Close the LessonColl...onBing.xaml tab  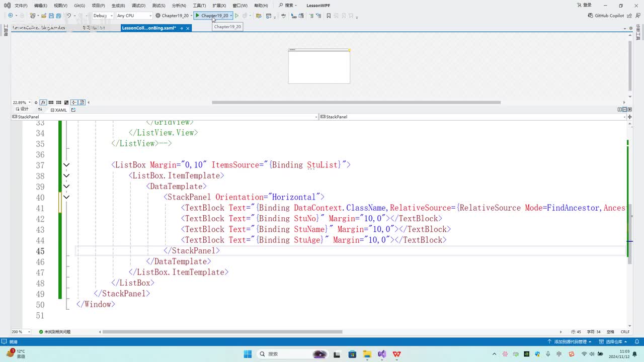tap(188, 28)
